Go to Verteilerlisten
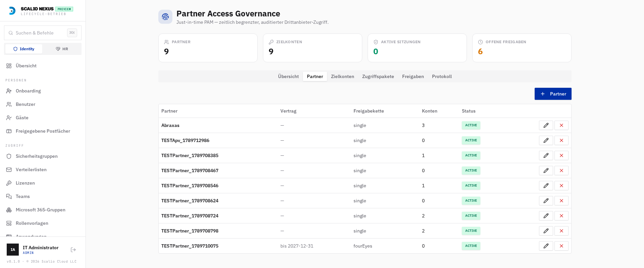 [43, 170]
